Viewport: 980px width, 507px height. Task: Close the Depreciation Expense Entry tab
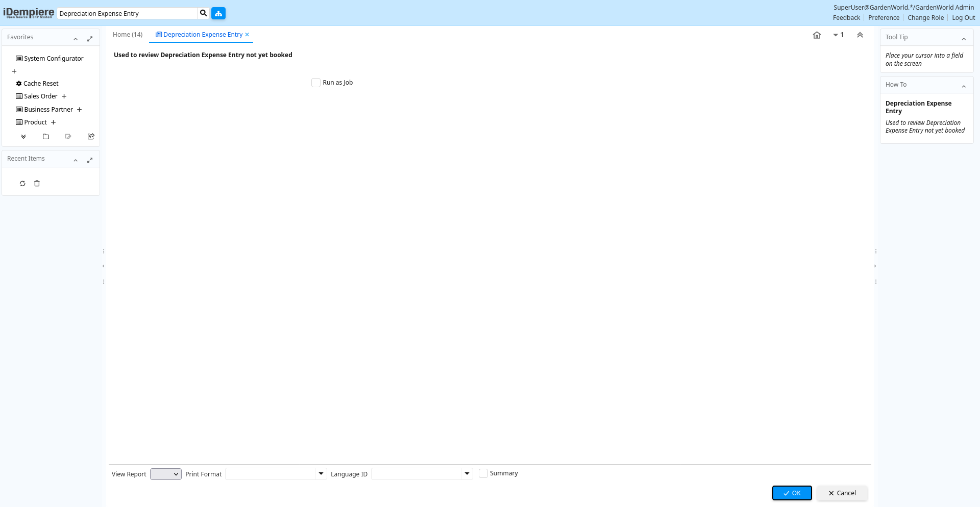coord(247,35)
